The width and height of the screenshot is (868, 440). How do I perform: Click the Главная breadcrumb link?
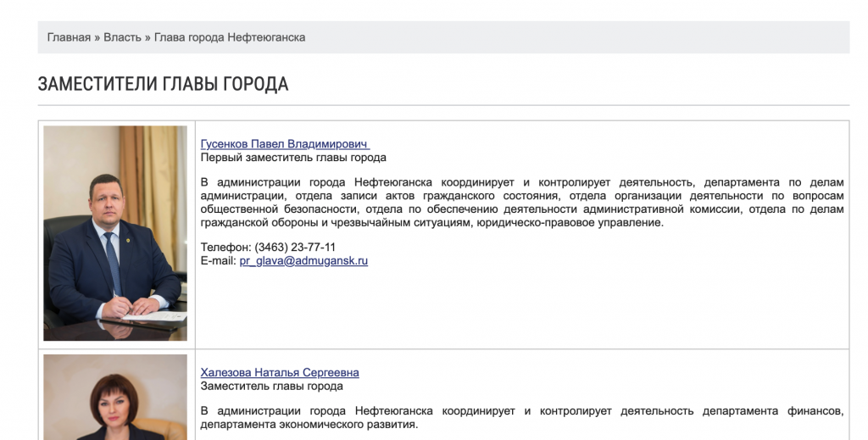coord(69,37)
